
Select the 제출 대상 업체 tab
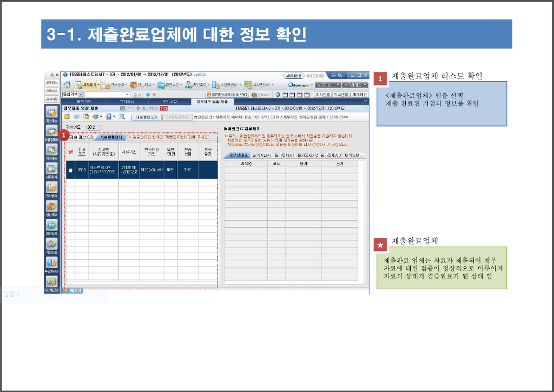(82, 137)
